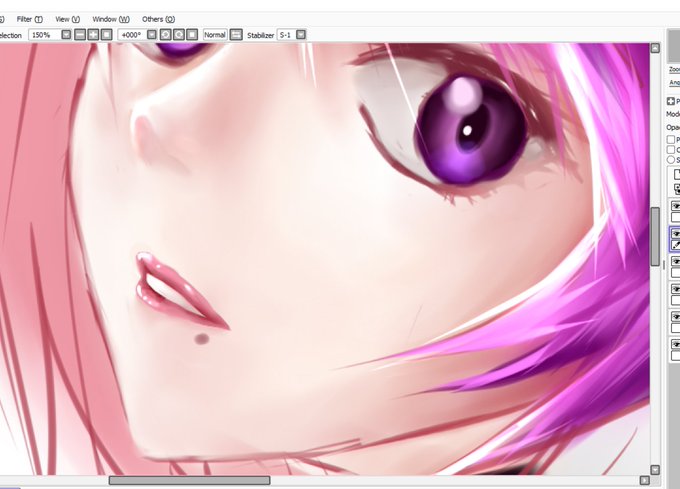Click the New Layer Set icon below page icon
This screenshot has width=680, height=489.
[677, 189]
